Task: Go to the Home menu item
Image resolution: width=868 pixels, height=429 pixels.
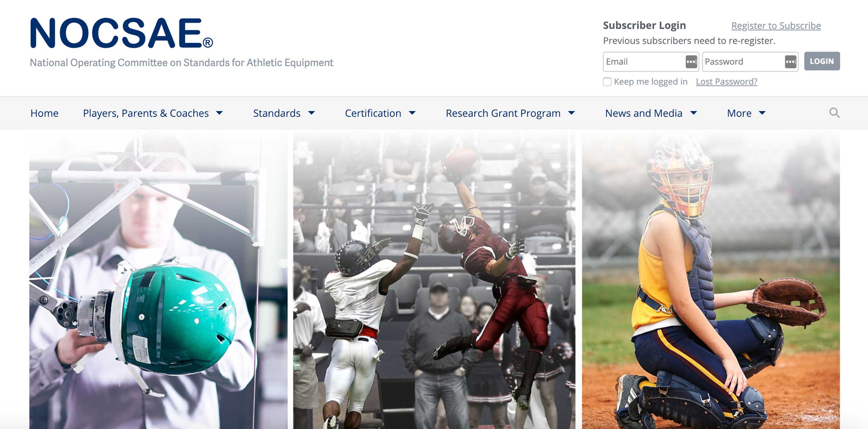Action: tap(44, 113)
